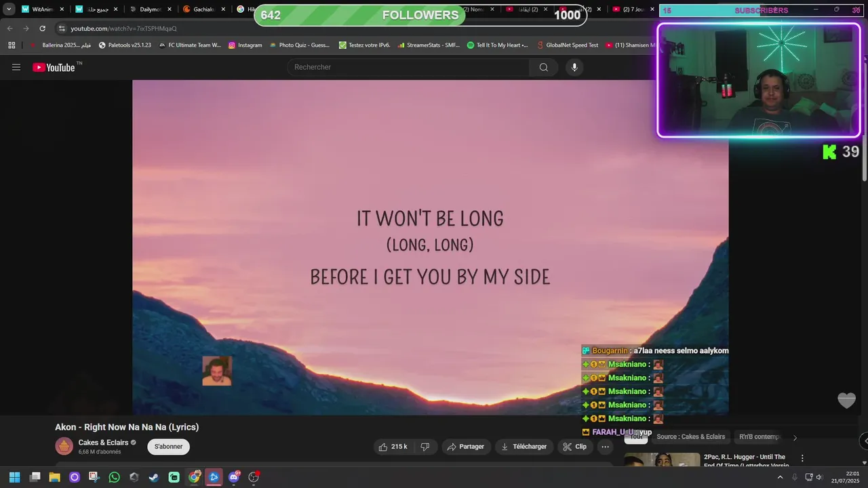Open the GlobalNet Speed Test bookmark
The image size is (868, 488).
pos(567,45)
